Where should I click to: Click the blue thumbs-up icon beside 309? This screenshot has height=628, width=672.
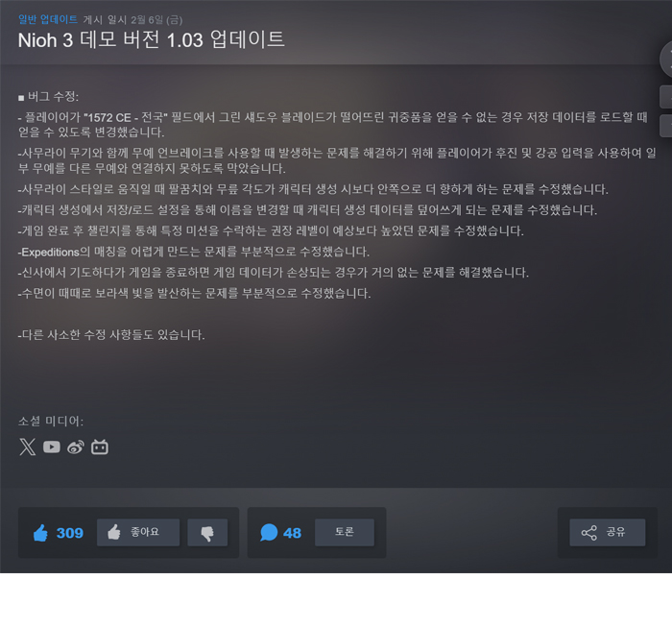[x=40, y=532]
